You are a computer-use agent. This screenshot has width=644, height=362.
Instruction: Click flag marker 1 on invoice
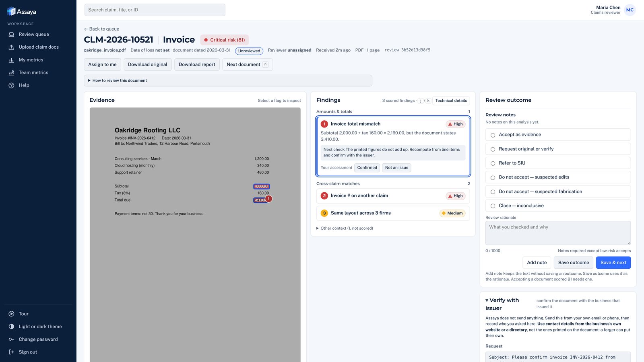pos(268,199)
